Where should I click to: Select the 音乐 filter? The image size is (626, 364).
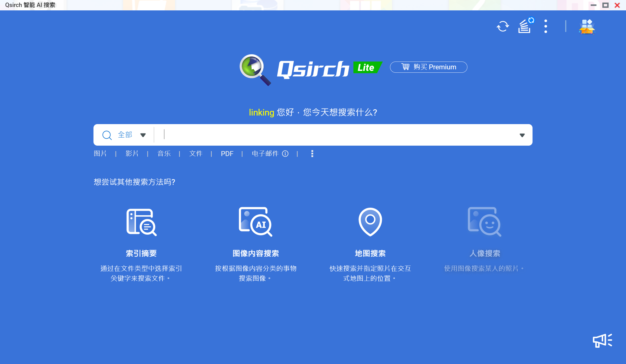(164, 154)
